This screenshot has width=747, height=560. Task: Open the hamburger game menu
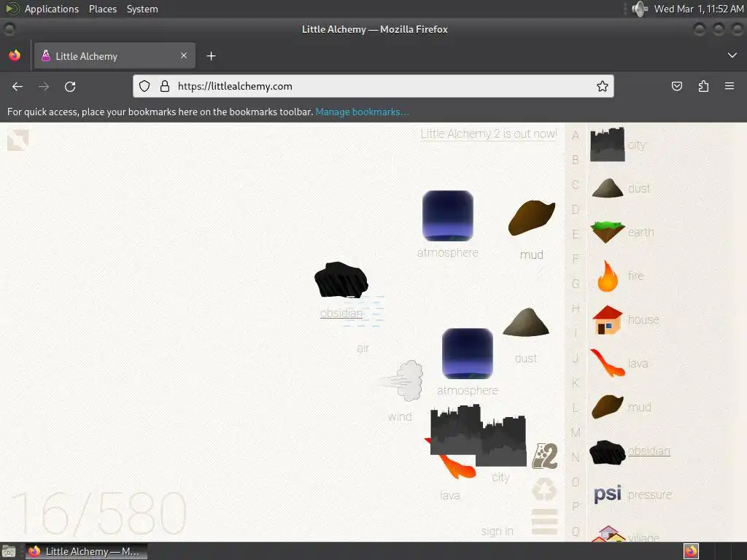pyautogui.click(x=544, y=521)
